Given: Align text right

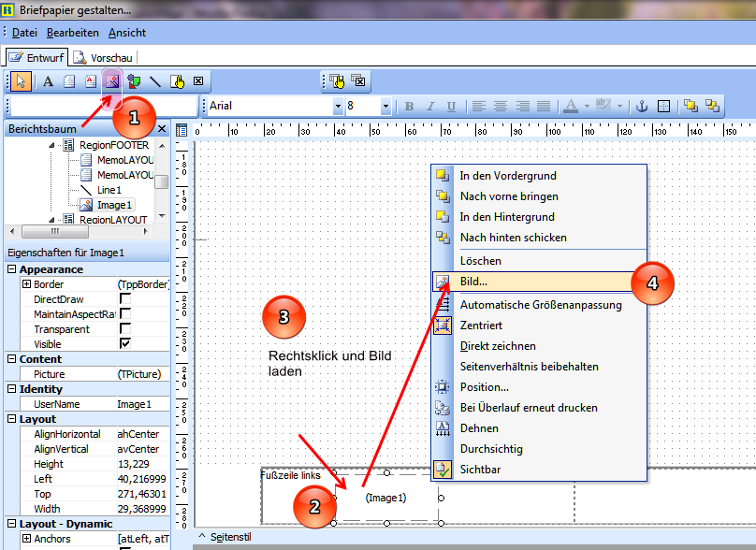Looking at the screenshot, I should pos(522,106).
